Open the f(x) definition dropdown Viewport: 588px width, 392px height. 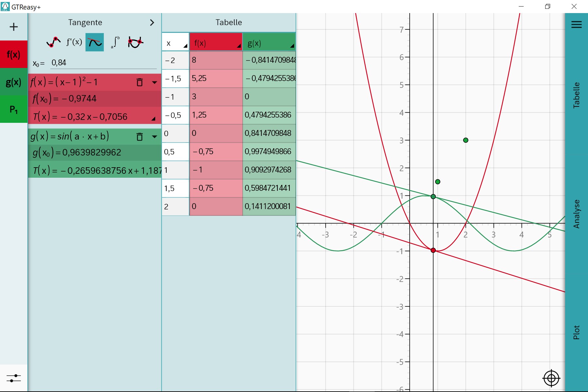155,83
